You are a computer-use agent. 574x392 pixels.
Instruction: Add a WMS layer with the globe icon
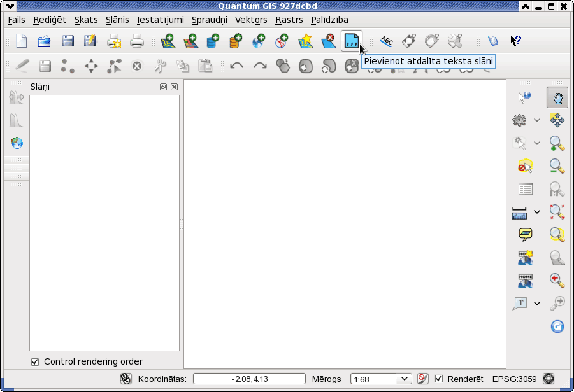click(x=259, y=41)
